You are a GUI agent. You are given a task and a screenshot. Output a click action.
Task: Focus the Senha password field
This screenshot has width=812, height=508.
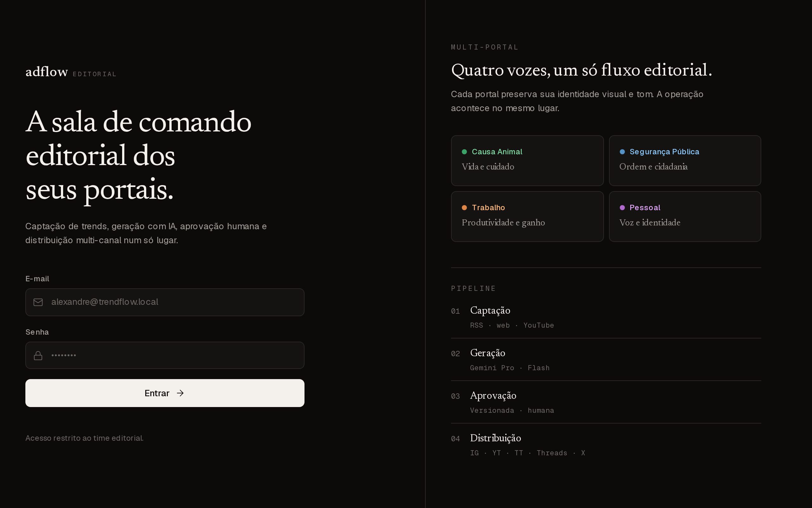coord(165,356)
